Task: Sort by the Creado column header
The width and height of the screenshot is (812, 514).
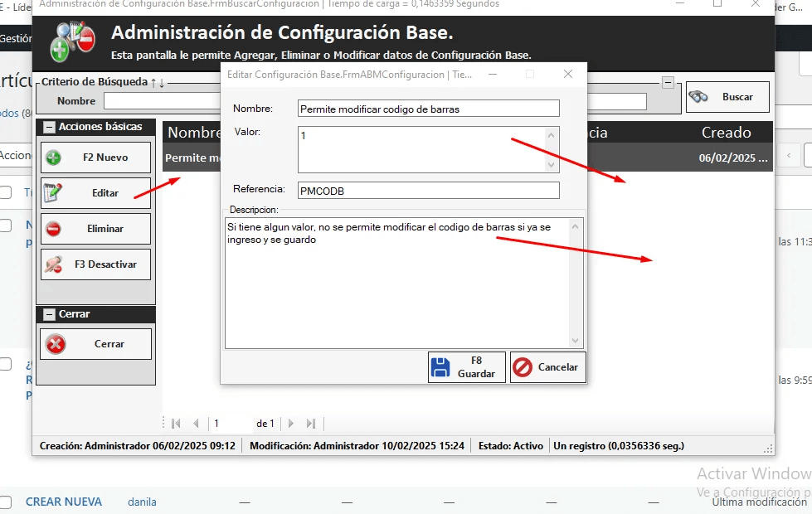Action: tap(726, 133)
